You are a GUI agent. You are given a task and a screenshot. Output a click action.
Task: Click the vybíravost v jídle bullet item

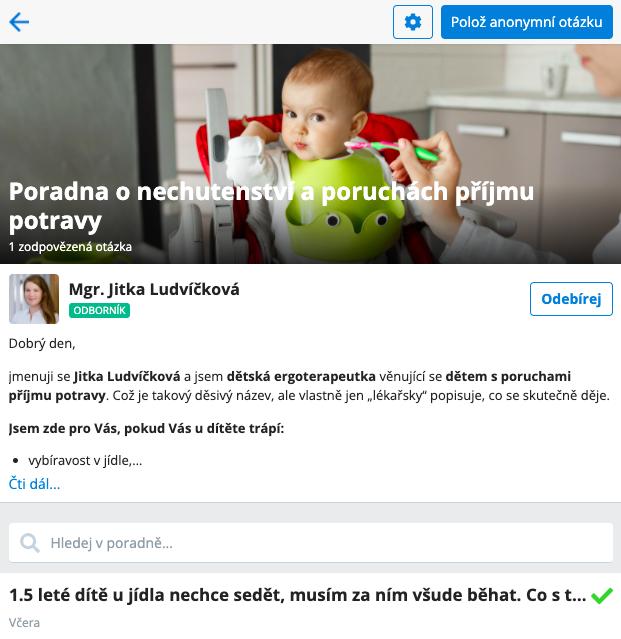point(85,461)
